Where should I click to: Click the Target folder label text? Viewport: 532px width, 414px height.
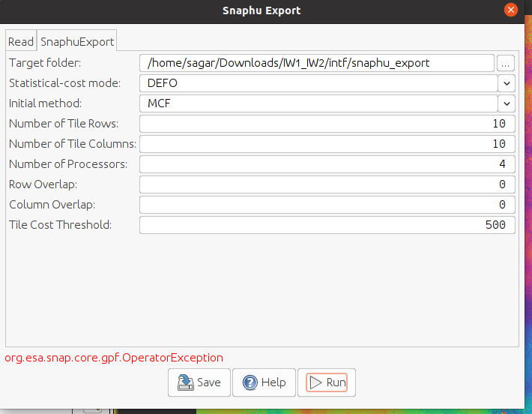point(43,63)
